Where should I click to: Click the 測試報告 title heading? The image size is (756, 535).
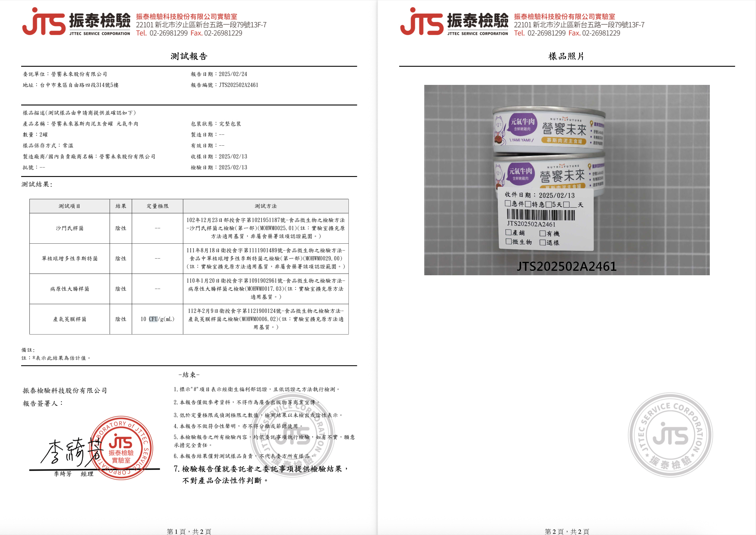tap(189, 56)
